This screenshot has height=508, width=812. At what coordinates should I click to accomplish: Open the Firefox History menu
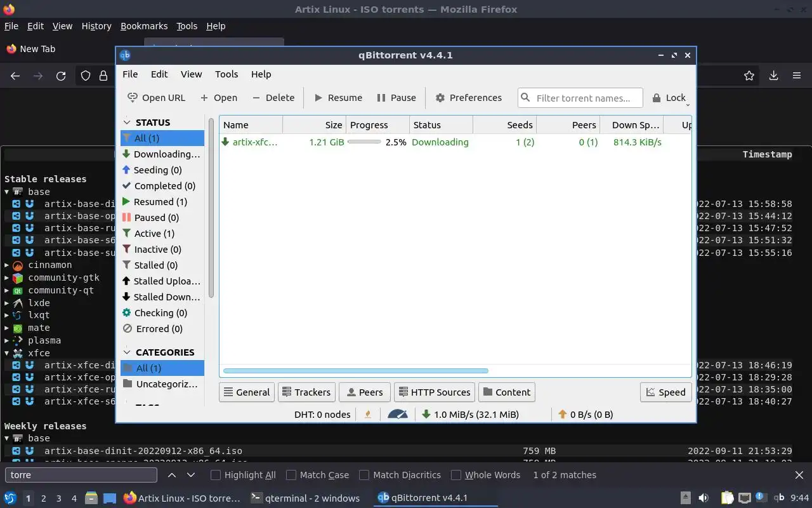(96, 26)
